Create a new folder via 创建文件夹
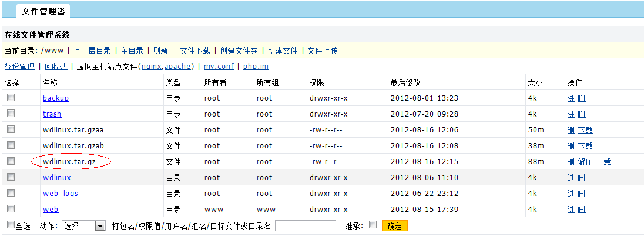Image resolution: width=644 pixels, height=236 pixels. 238,51
